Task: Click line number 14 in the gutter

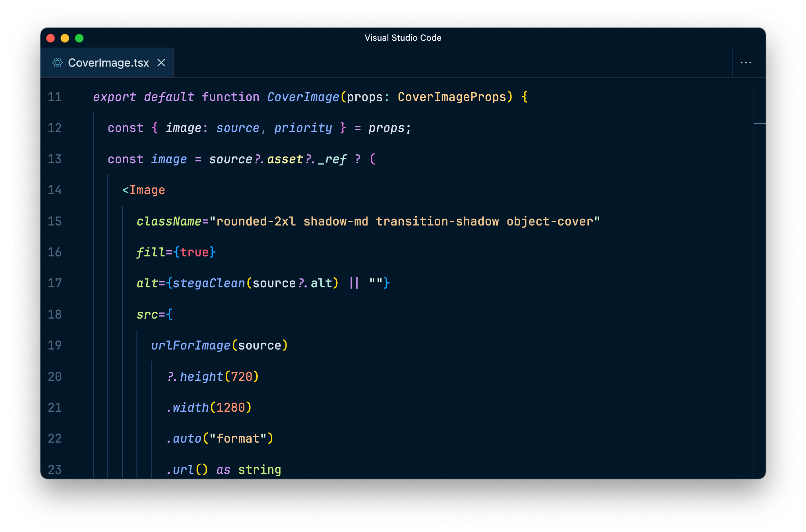Action: pos(55,190)
